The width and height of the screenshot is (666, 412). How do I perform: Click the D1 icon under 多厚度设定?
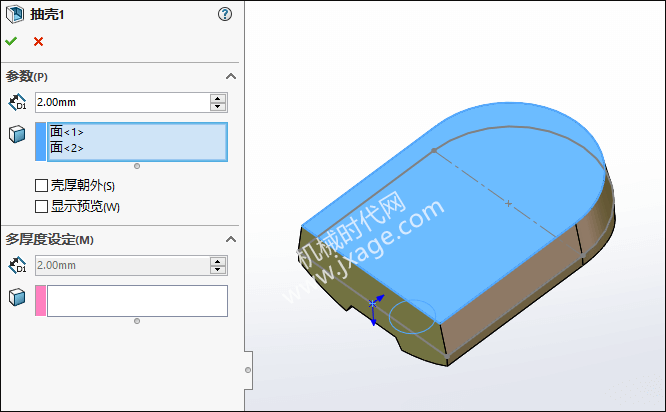pyautogui.click(x=17, y=265)
